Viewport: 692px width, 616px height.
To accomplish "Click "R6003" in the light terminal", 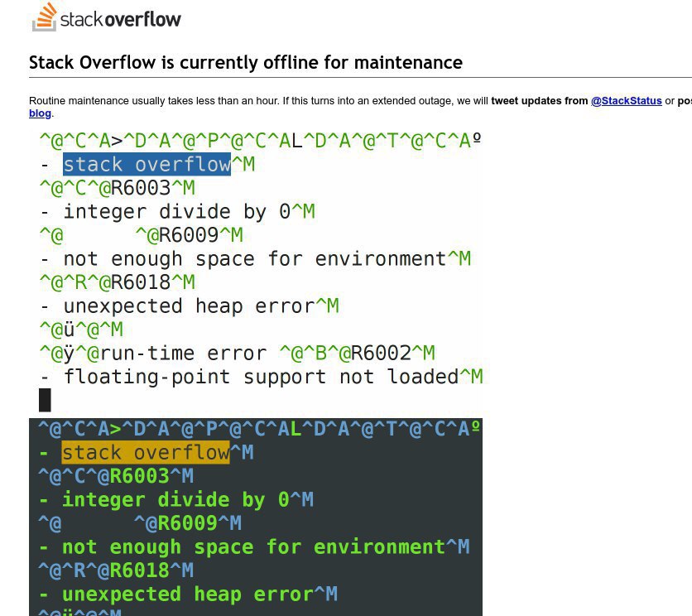I will (141, 188).
